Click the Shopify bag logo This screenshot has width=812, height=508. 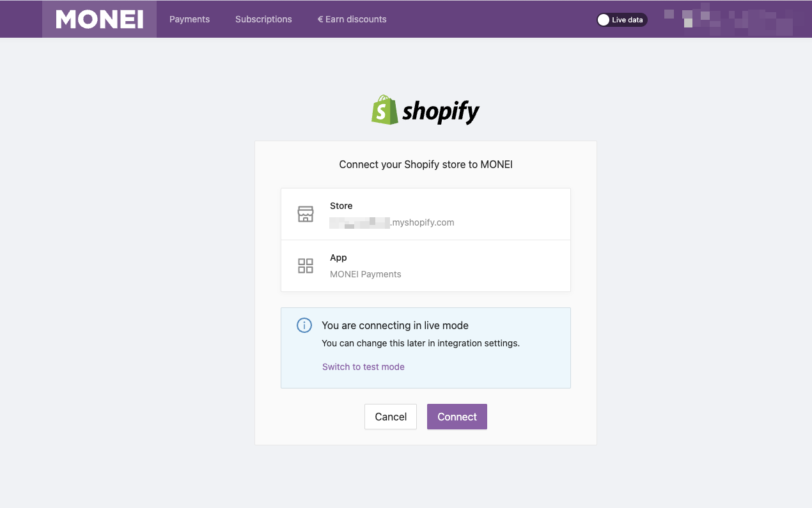coord(385,110)
